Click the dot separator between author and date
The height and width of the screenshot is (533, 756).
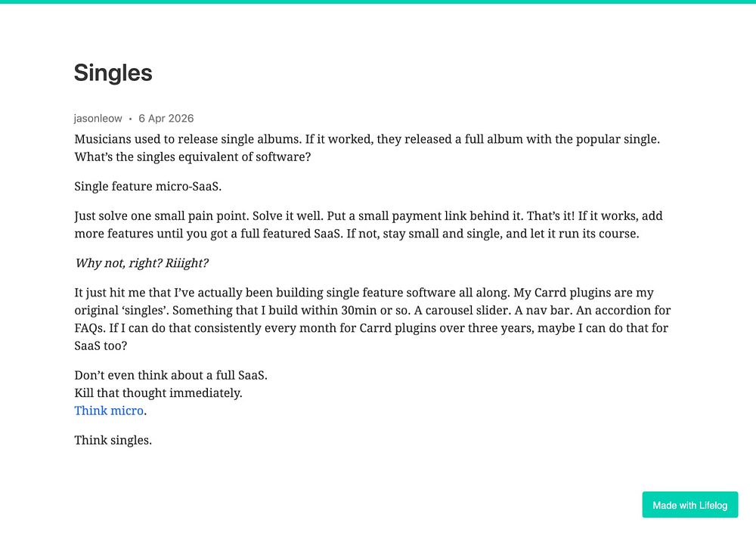pos(130,119)
